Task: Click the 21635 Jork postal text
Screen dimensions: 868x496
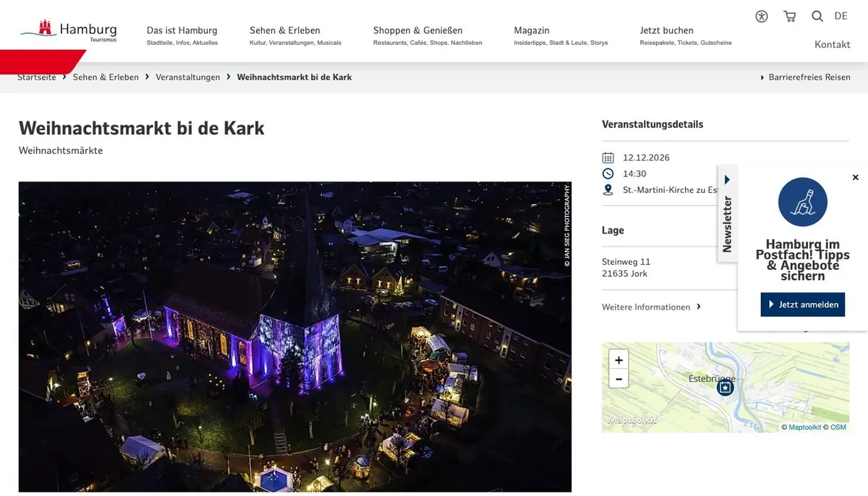Action: click(x=625, y=273)
